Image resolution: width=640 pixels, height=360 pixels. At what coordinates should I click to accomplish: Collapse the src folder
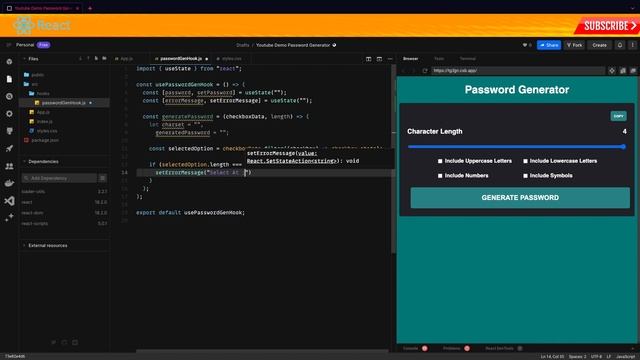(x=31, y=84)
